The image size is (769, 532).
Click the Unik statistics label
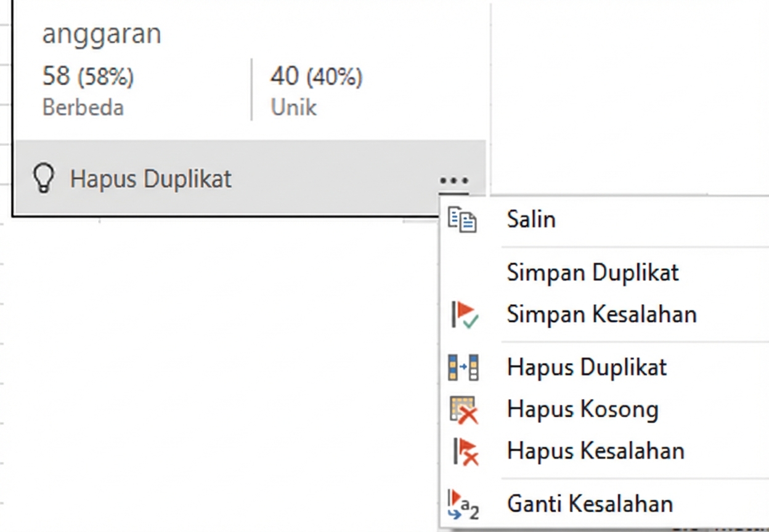293,107
